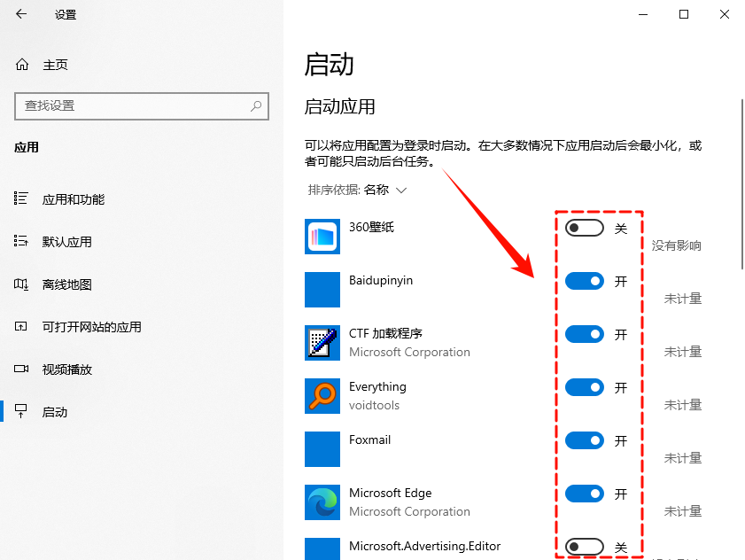
Task: Open the 排序依据 名称 sort dropdown
Action: [357, 191]
